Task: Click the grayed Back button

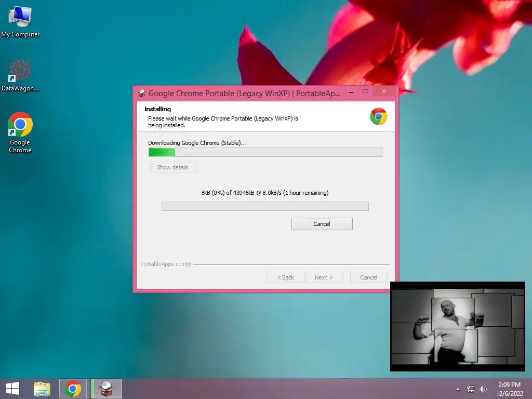Action: click(285, 277)
